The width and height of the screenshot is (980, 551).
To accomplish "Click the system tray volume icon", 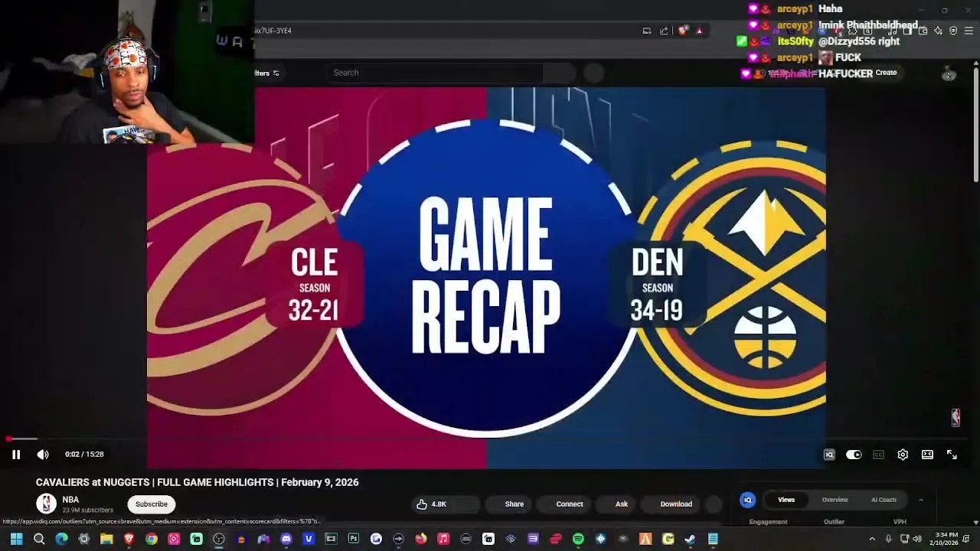I will coord(917,539).
